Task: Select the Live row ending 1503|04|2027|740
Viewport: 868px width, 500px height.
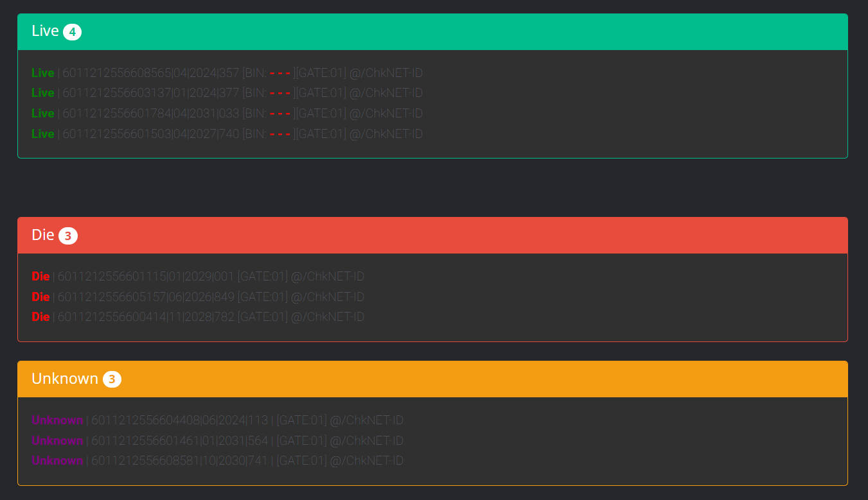Action: coord(227,134)
